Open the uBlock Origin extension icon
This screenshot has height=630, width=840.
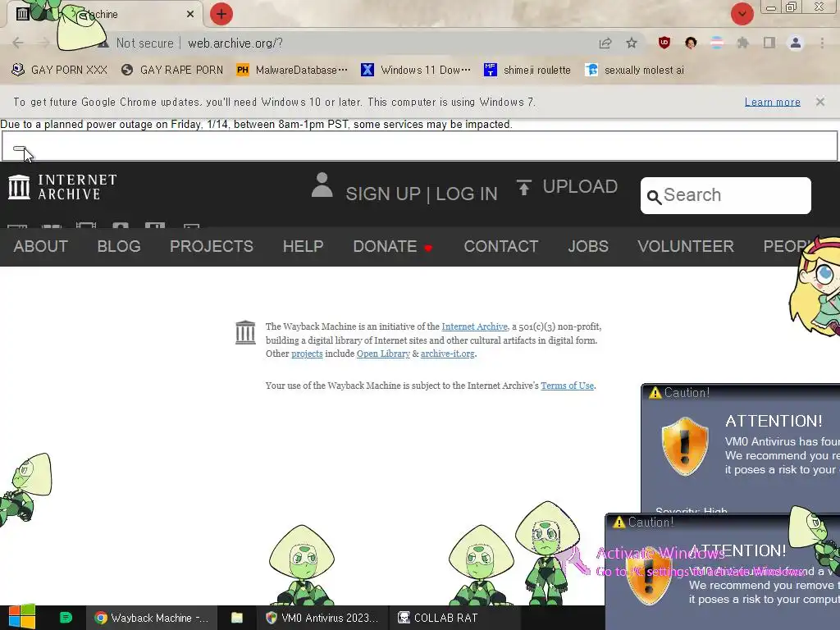(664, 43)
